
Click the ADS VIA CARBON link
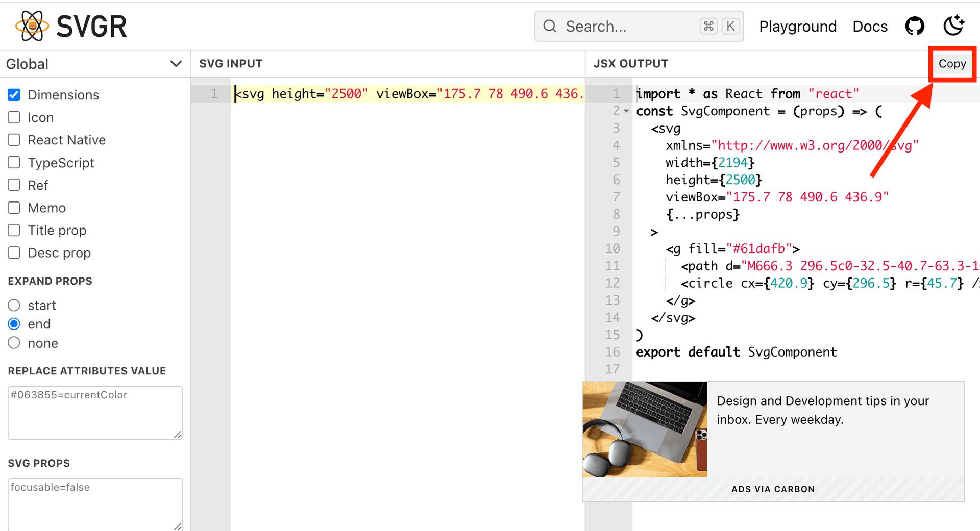(x=773, y=489)
